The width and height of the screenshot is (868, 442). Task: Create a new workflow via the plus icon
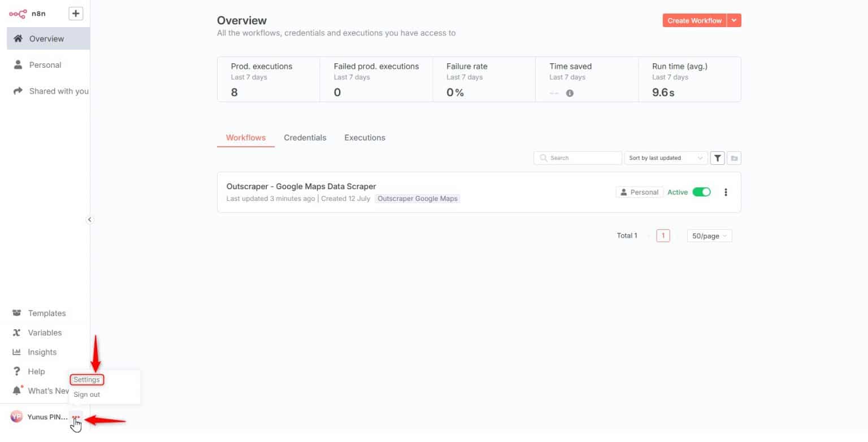pos(75,13)
